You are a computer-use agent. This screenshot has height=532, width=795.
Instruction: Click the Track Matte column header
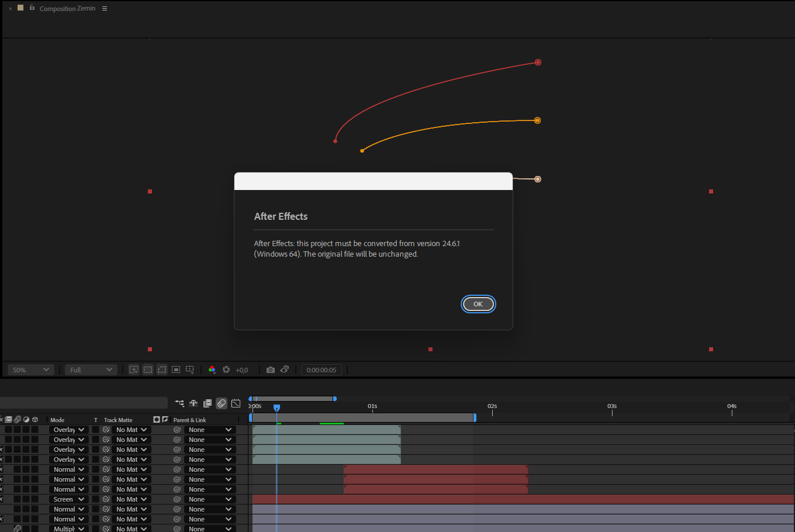118,420
